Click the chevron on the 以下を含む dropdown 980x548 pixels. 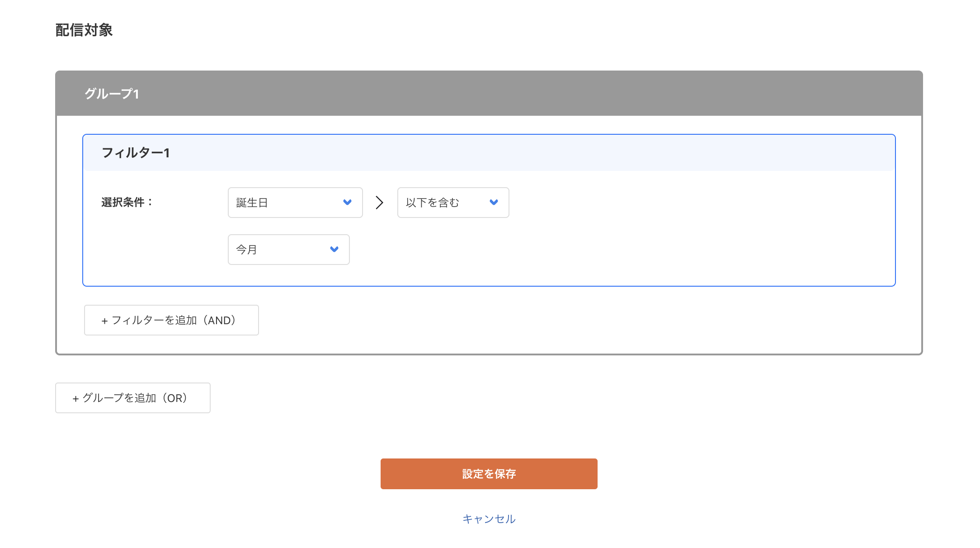(494, 203)
